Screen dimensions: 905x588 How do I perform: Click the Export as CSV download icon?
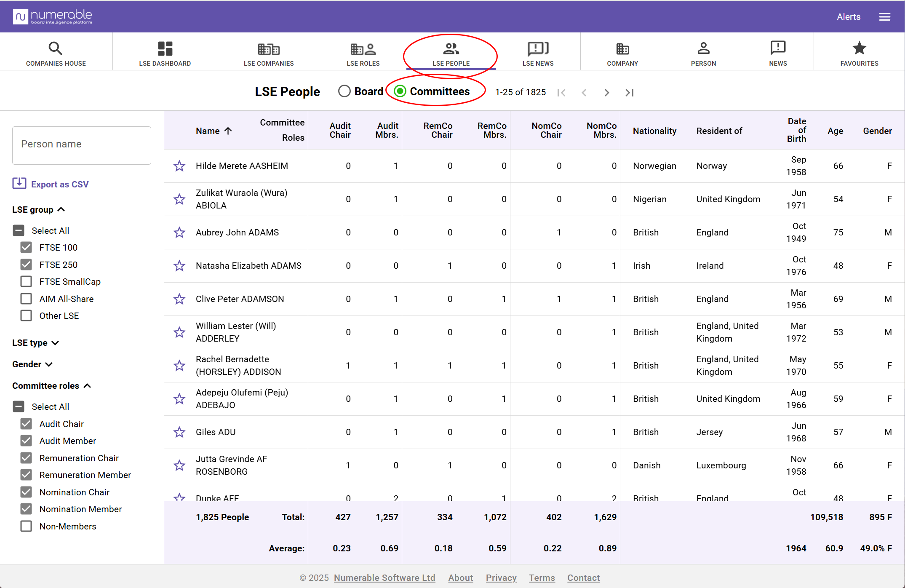tap(19, 184)
